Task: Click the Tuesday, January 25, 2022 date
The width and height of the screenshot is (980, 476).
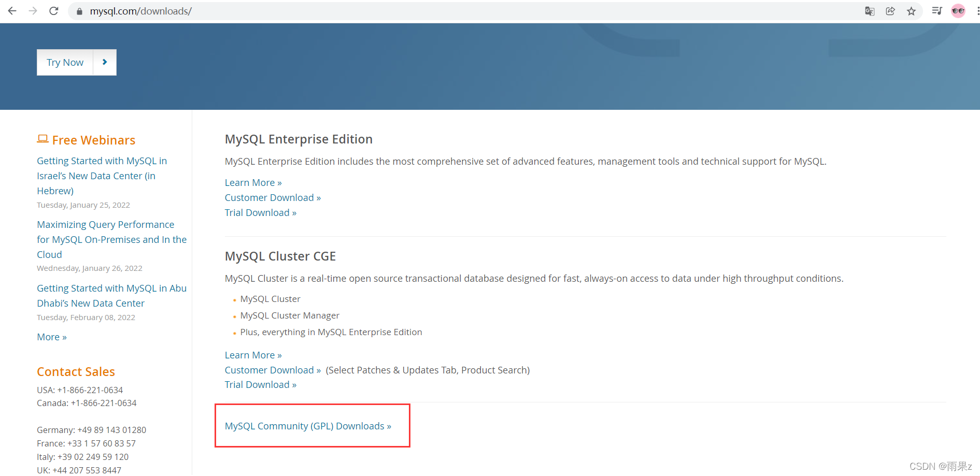Action: [x=83, y=205]
